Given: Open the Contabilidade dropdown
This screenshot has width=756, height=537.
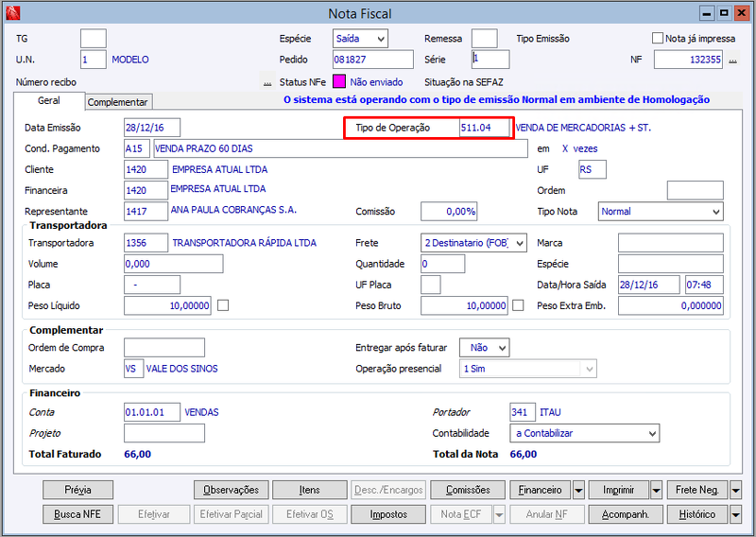Looking at the screenshot, I should pyautogui.click(x=584, y=433).
